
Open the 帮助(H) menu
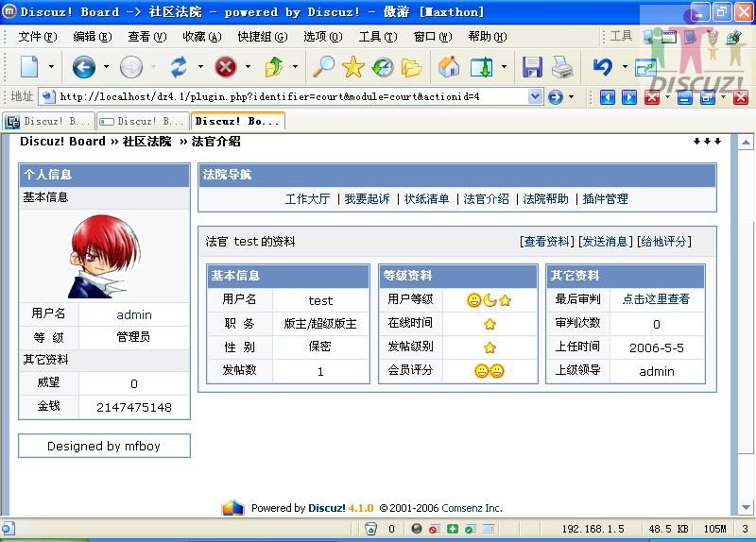488,37
